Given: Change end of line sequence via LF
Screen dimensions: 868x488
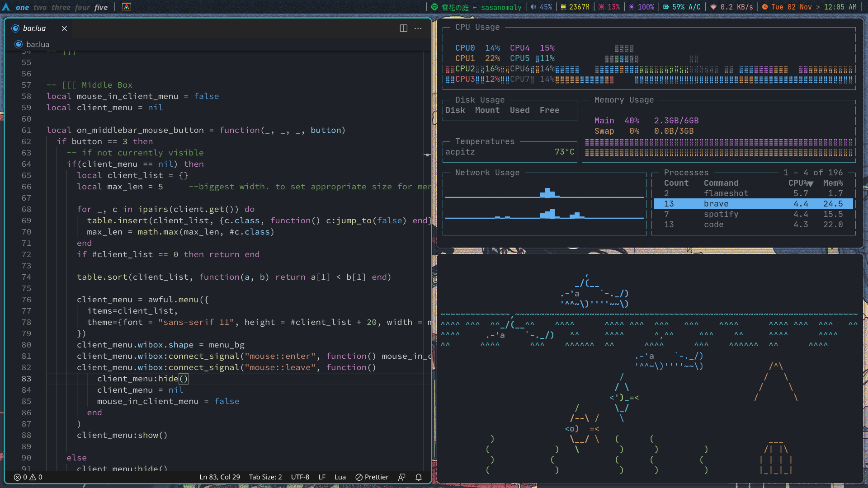Looking at the screenshot, I should click(x=322, y=477).
